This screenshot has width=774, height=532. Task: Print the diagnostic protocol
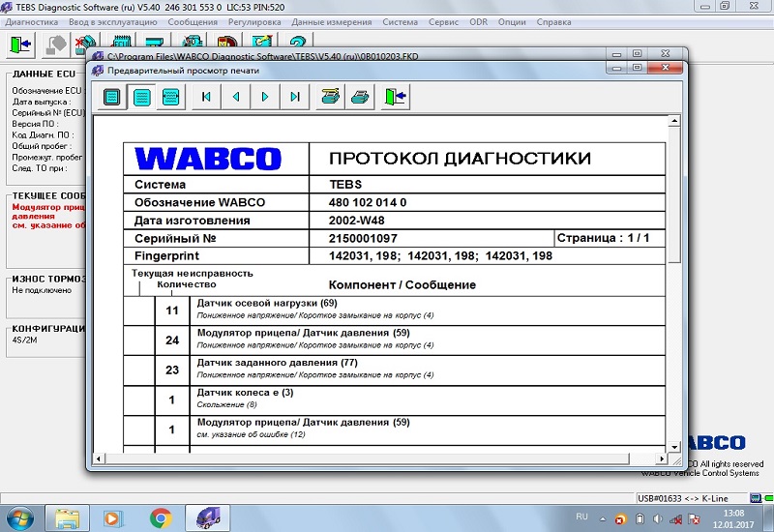pos(360,97)
